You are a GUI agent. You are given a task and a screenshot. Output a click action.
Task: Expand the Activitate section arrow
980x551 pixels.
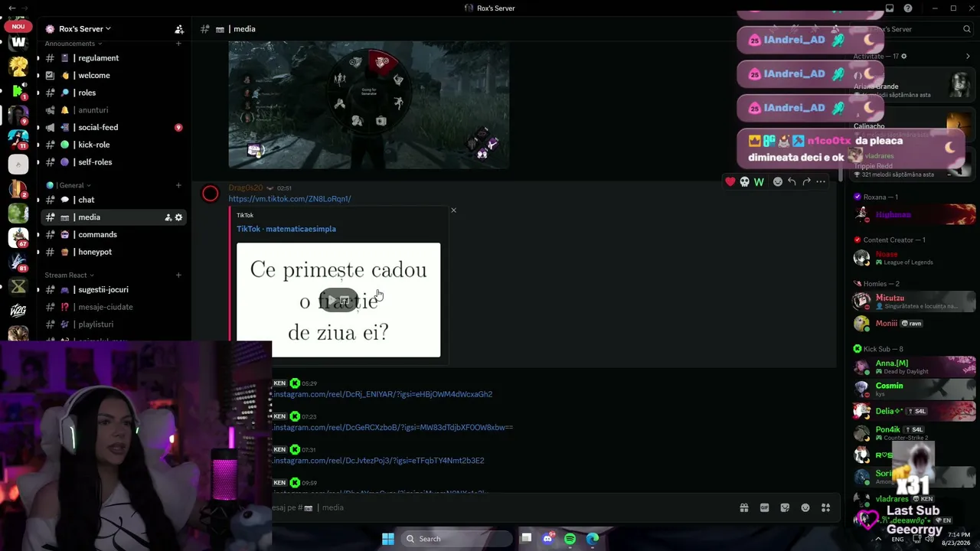tap(968, 56)
